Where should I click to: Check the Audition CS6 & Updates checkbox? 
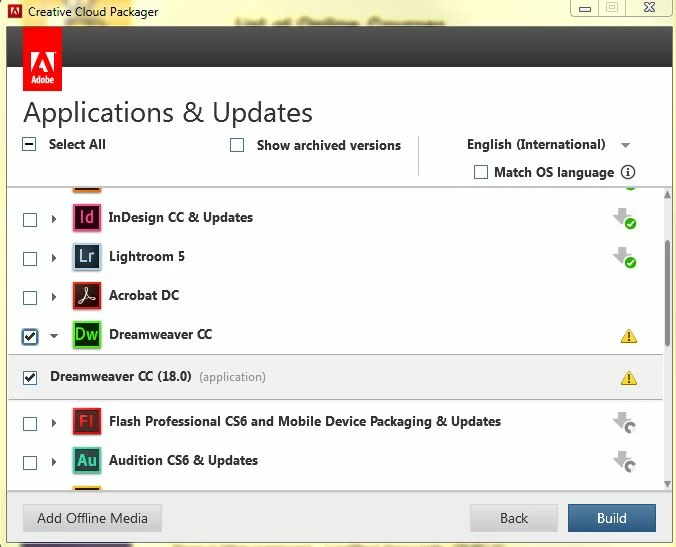point(30,463)
